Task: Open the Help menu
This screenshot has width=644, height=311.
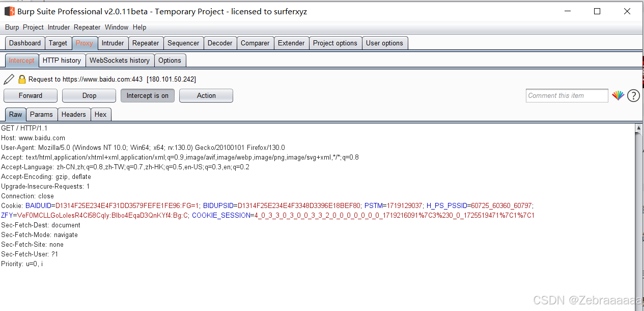Action: coord(139,27)
